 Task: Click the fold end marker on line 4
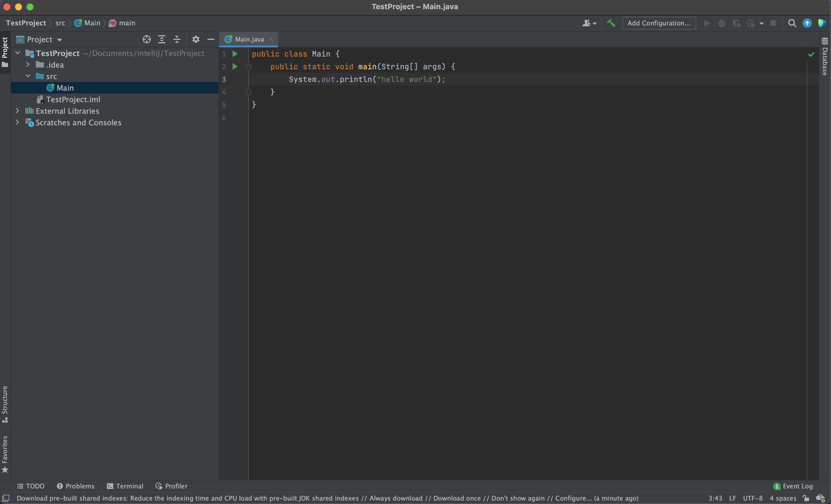248,92
